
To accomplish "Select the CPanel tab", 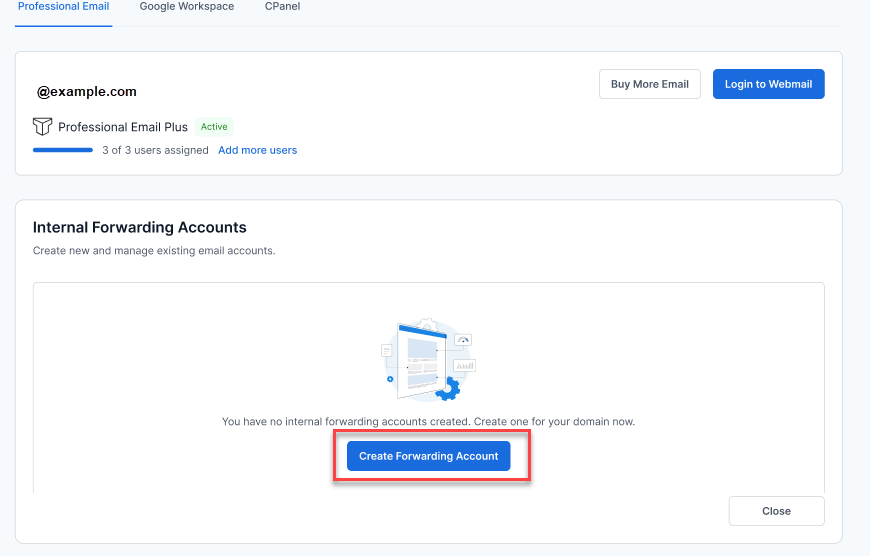I will coord(282,7).
